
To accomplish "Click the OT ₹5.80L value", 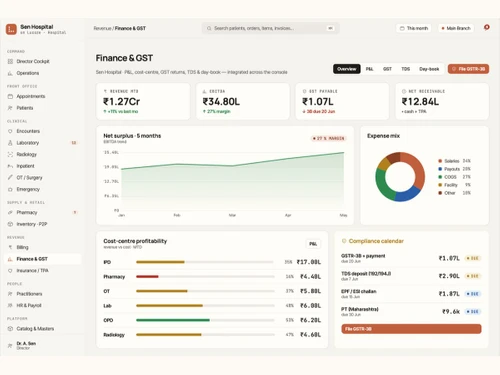I will [x=310, y=291].
